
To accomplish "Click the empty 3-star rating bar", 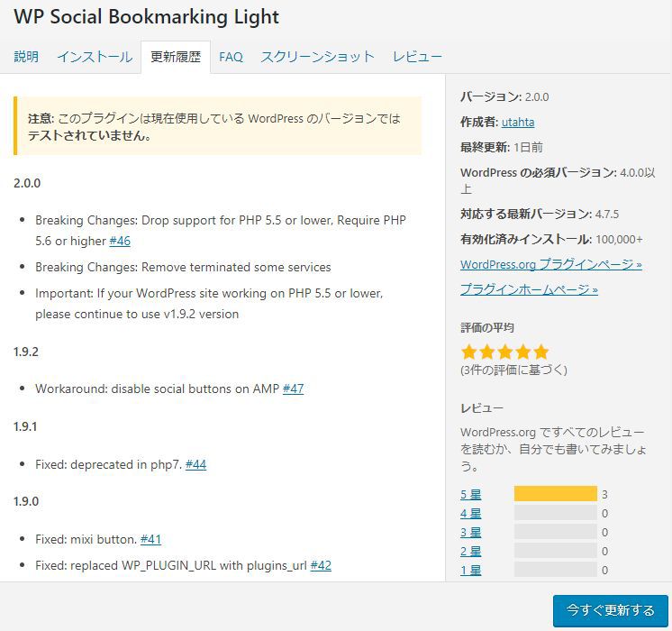I will pos(556,532).
